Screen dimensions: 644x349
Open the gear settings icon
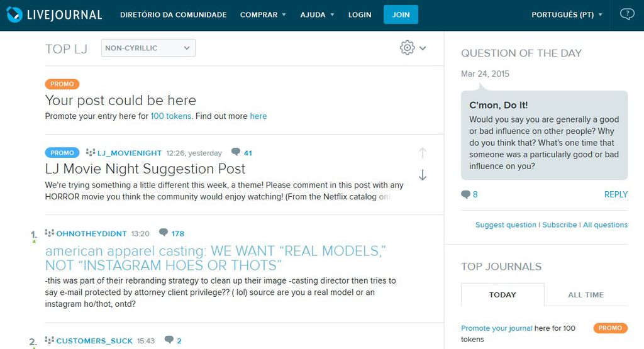(407, 48)
